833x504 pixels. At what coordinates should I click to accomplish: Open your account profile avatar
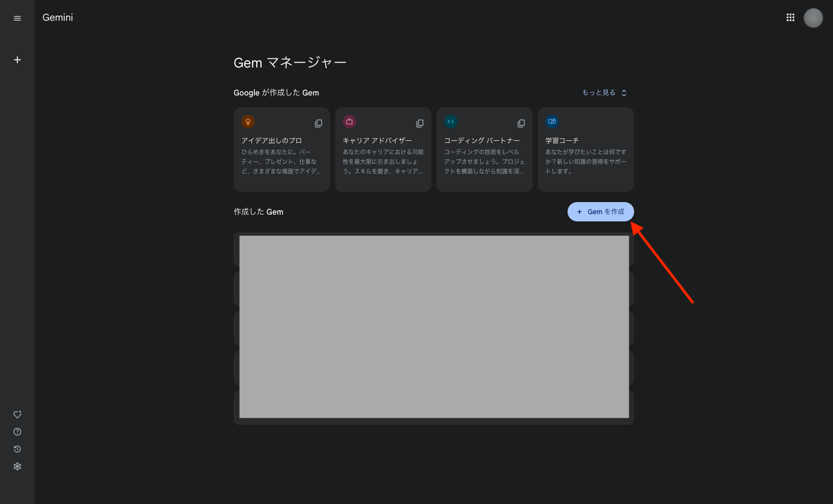point(813,17)
